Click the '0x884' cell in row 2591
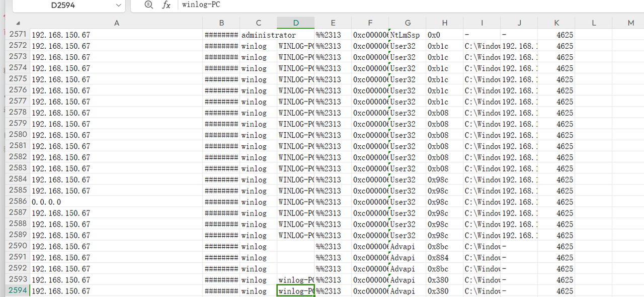The image size is (644, 297). pyautogui.click(x=445, y=258)
